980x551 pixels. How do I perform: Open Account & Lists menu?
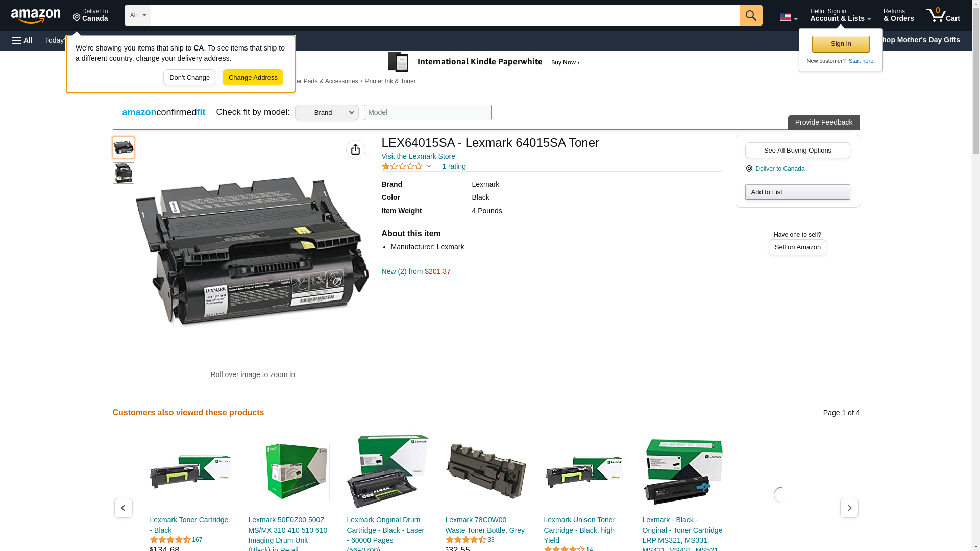pos(840,15)
